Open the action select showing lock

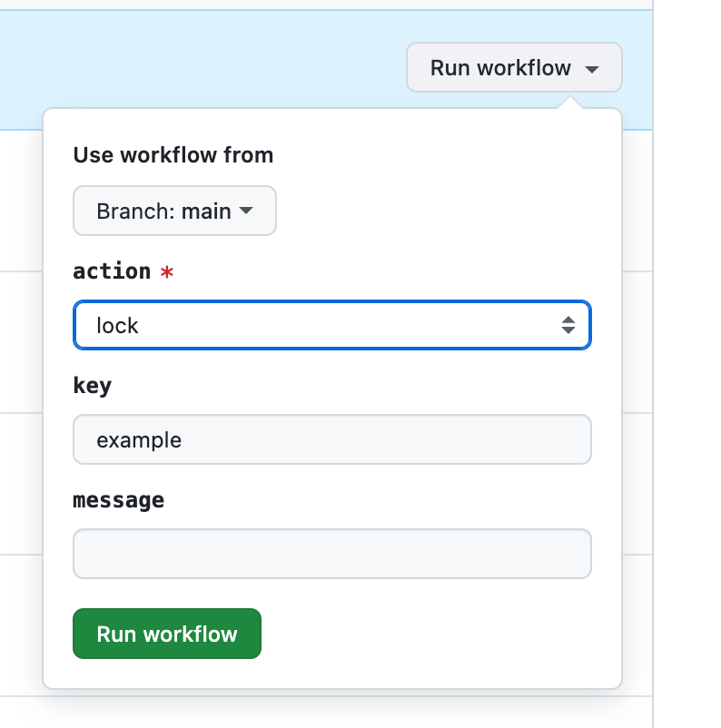coord(332,325)
